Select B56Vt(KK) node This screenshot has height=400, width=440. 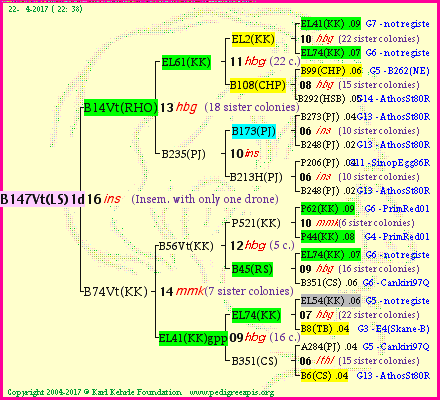pyautogui.click(x=186, y=246)
